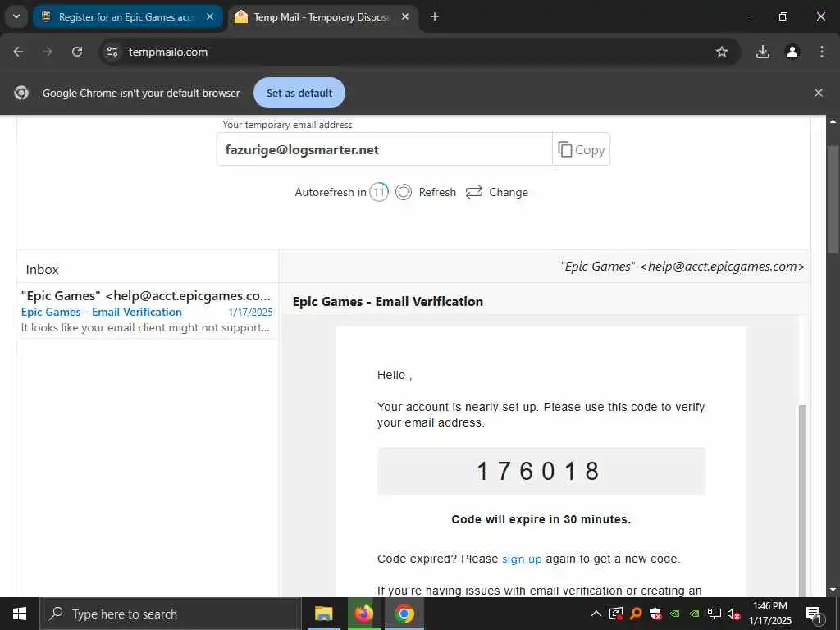Show hidden system tray icons
Screen dimensions: 840x630
point(596,614)
